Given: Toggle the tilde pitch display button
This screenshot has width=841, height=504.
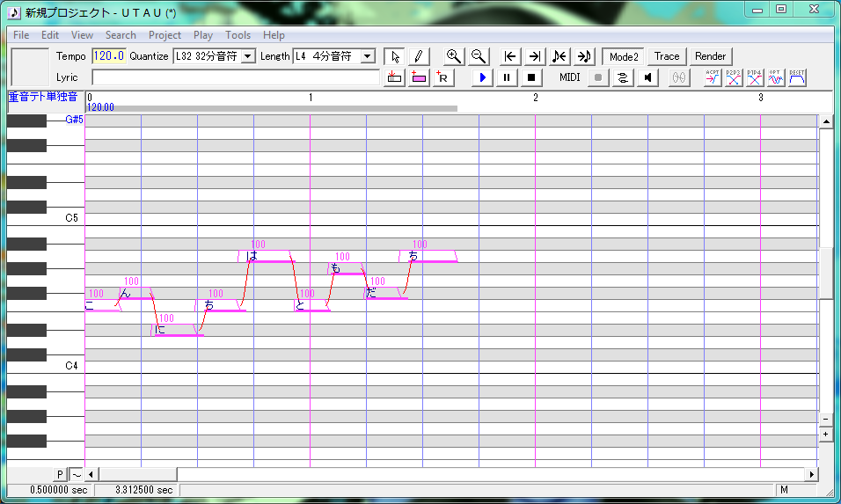Looking at the screenshot, I should (77, 474).
